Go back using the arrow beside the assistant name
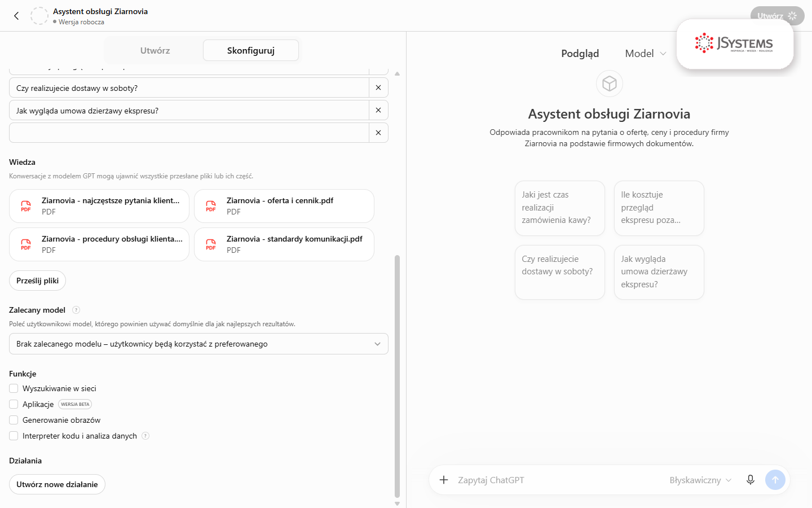Screen dimensions: 812x508 [16, 16]
